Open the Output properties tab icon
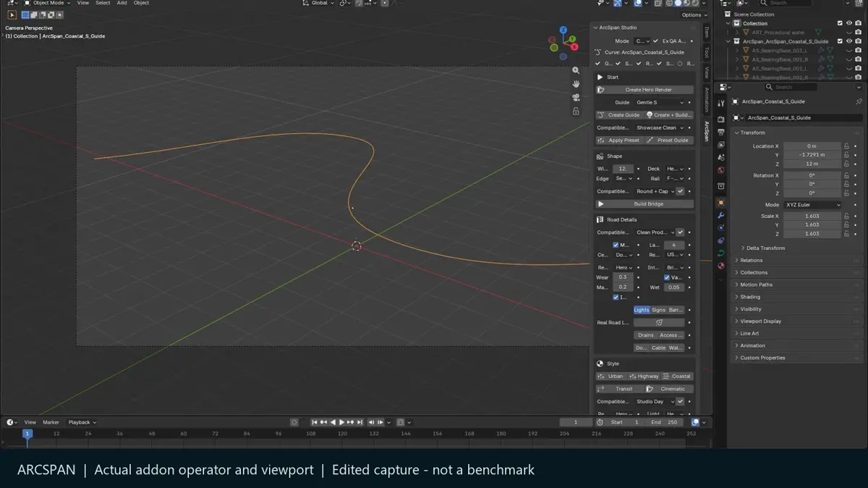Screen dimensions: 868x488 click(720, 132)
